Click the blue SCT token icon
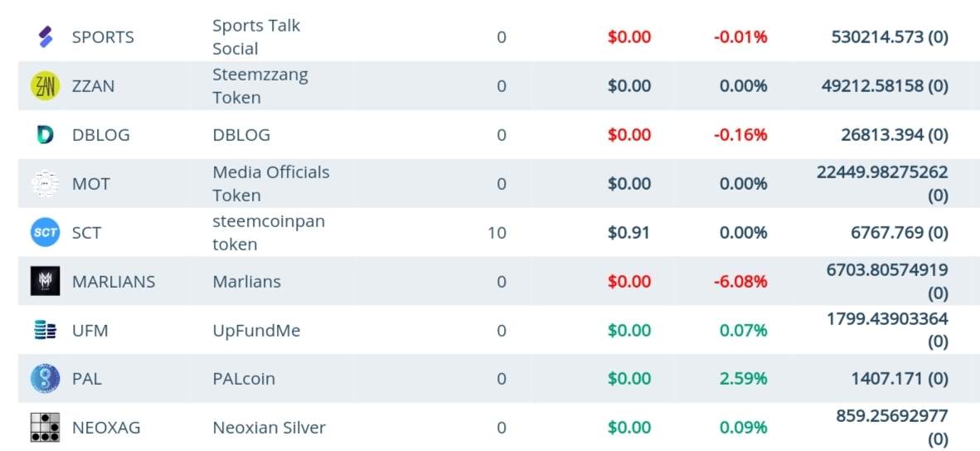 pos(45,232)
